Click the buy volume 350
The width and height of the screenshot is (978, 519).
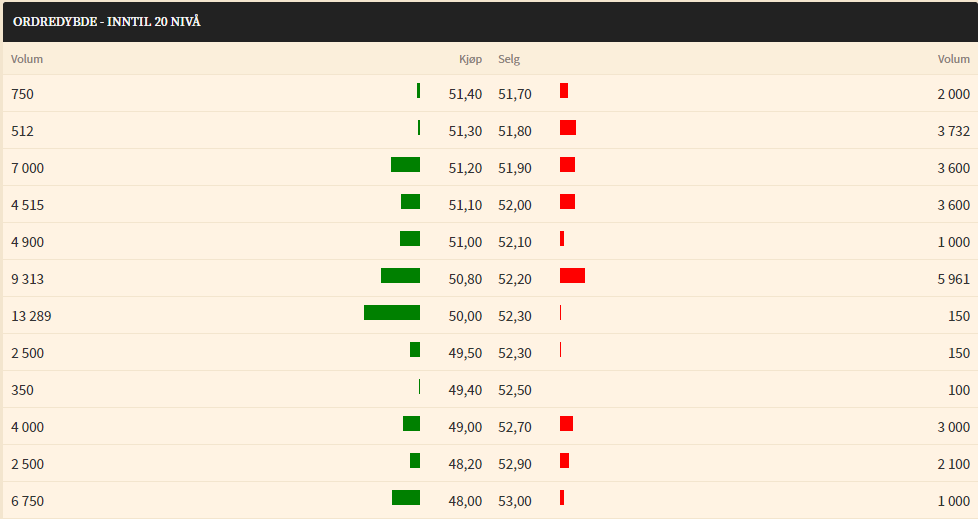[22, 390]
